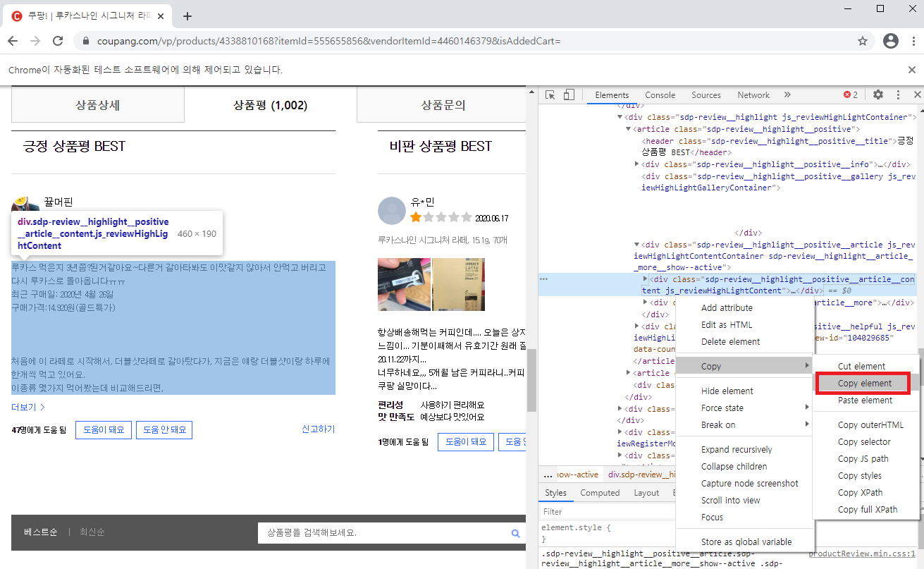Open the 상품상세 tab
Image resolution: width=924 pixels, height=569 pixels.
(x=98, y=105)
